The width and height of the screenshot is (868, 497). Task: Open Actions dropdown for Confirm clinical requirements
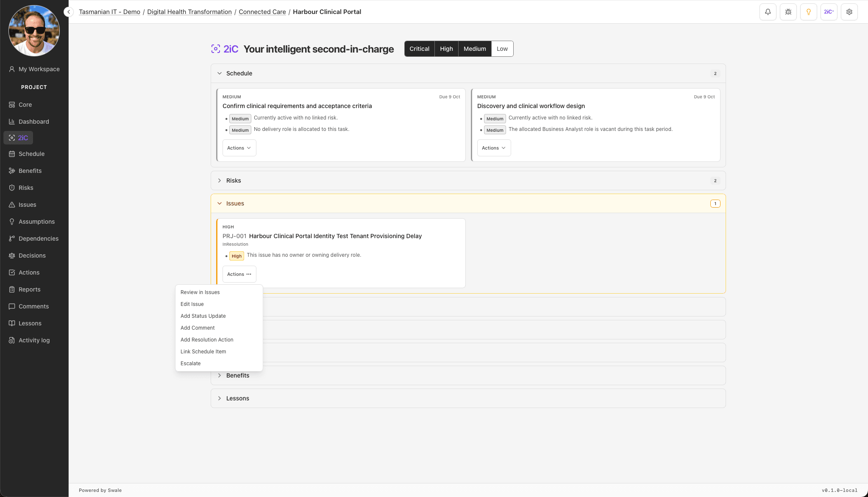coord(239,148)
